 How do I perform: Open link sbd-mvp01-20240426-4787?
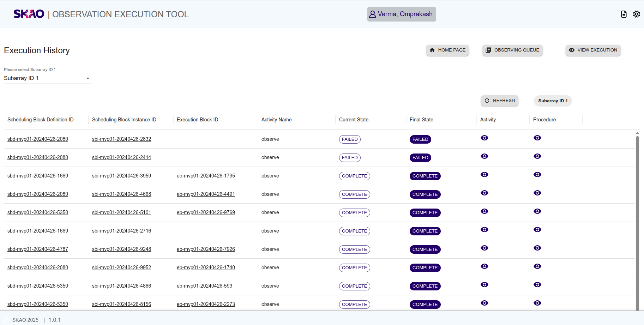[38, 249]
